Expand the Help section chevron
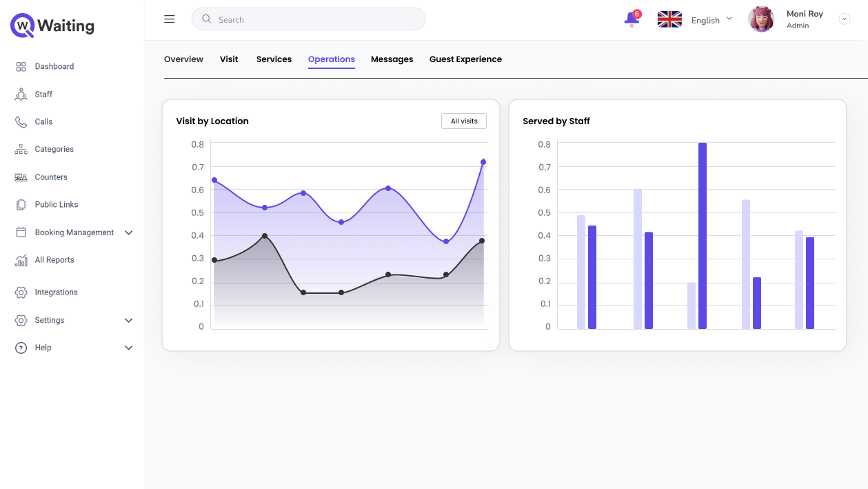Viewport: 868px width, 489px height. pyautogui.click(x=128, y=348)
